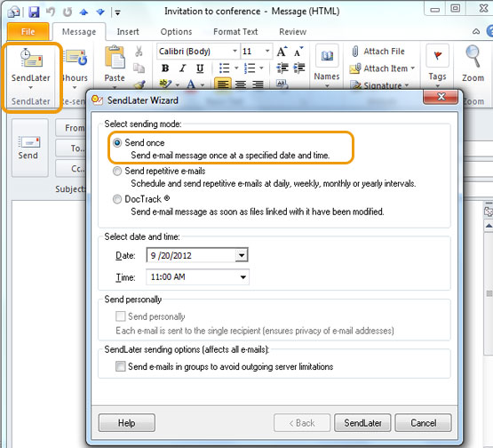Expand the Signature dropdown
The height and width of the screenshot is (448, 493).
coord(407,85)
